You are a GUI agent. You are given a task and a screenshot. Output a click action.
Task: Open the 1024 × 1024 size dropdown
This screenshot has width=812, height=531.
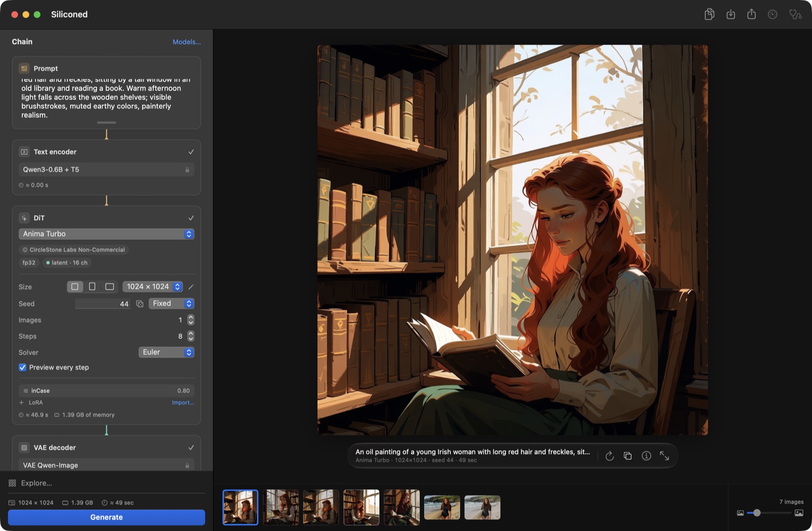(x=152, y=287)
